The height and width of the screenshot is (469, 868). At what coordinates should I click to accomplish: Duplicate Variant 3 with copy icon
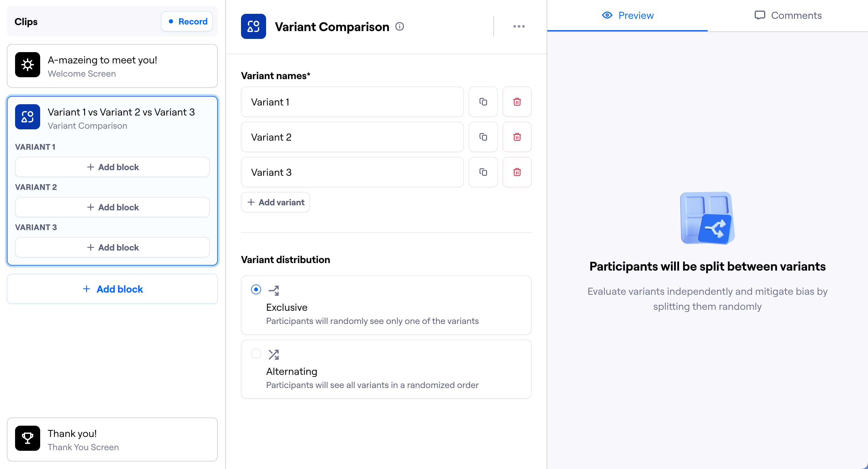click(483, 172)
